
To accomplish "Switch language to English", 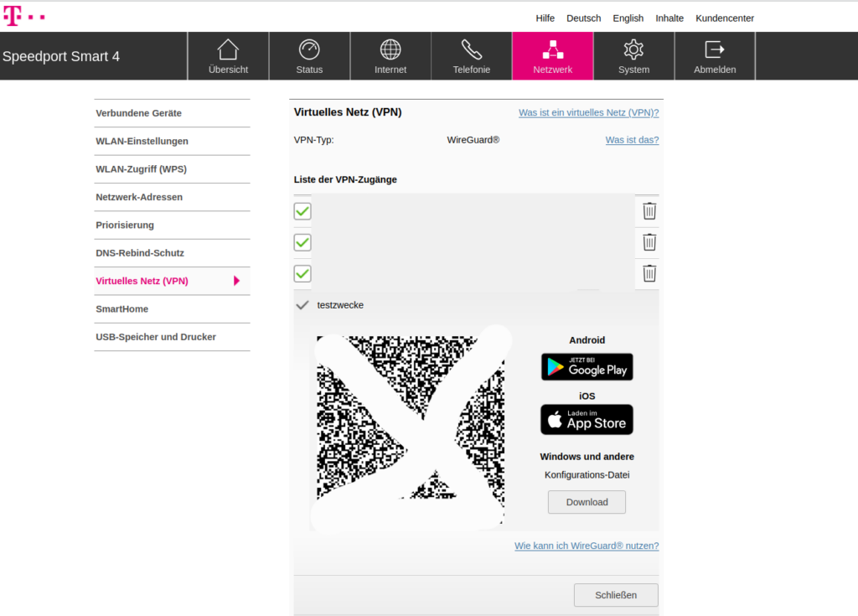I will pos(628,18).
